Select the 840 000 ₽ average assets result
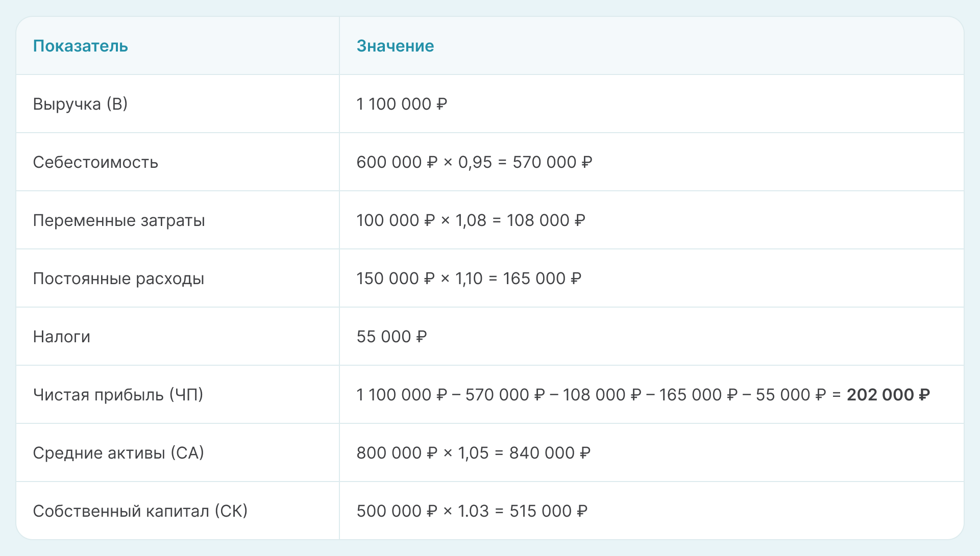This screenshot has height=556, width=980. coord(550,453)
